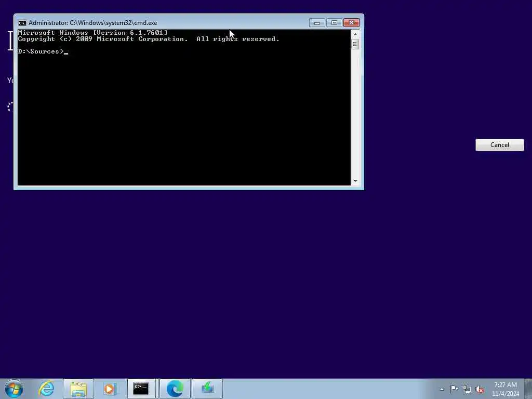This screenshot has height=399, width=532.
Task: Open Windows Media Player from the taskbar
Action: [109, 389]
